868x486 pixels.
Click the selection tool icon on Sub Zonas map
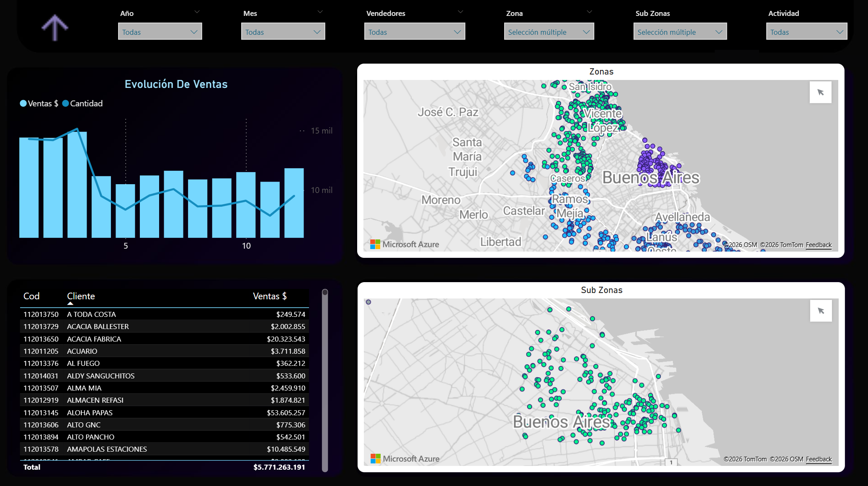(821, 311)
